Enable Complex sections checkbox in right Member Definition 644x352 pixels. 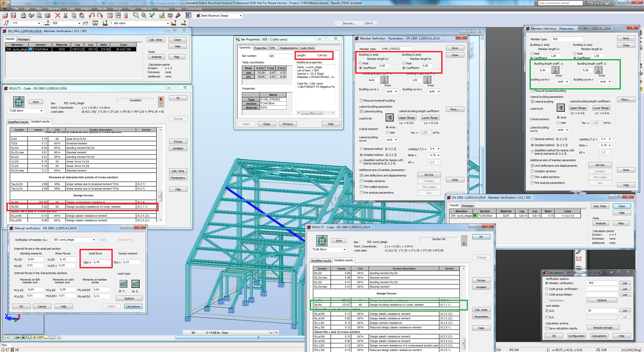[x=532, y=171]
